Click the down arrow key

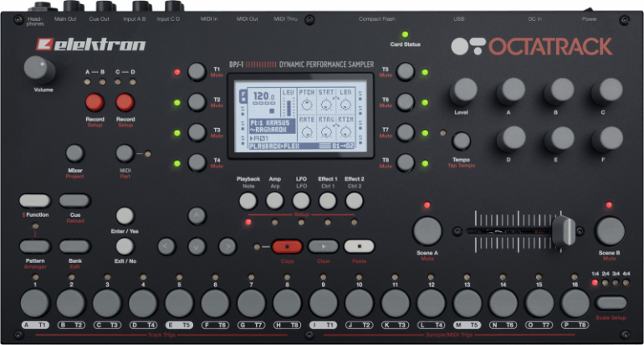(197, 247)
